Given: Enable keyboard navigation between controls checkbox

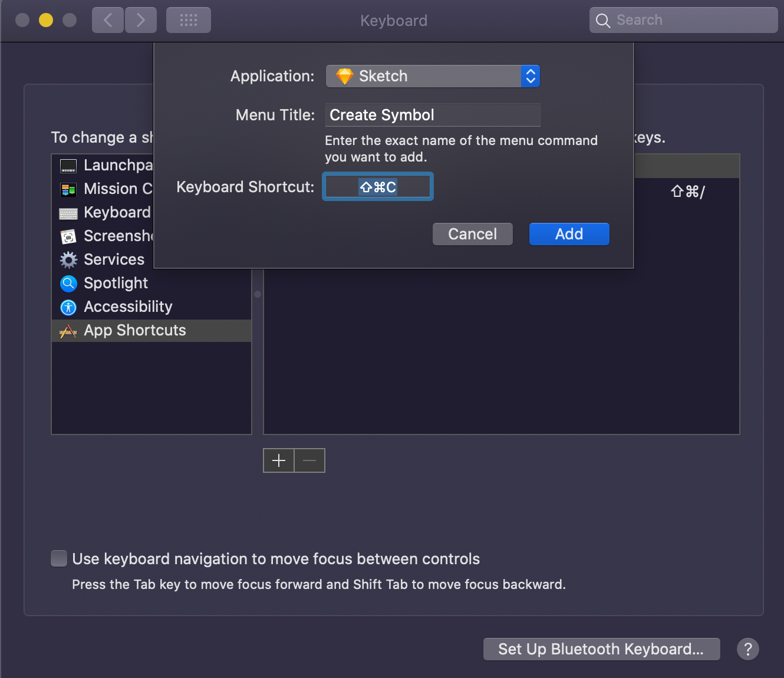Looking at the screenshot, I should [x=59, y=558].
